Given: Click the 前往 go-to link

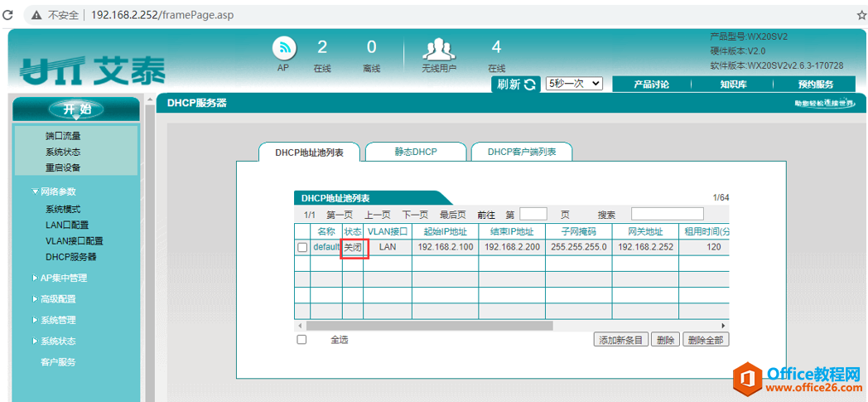Looking at the screenshot, I should coord(486,215).
